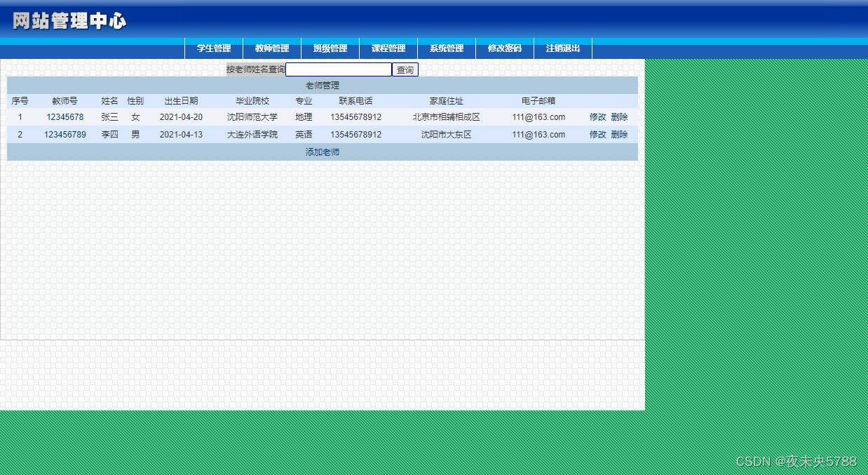Click the name 张三

(x=110, y=117)
